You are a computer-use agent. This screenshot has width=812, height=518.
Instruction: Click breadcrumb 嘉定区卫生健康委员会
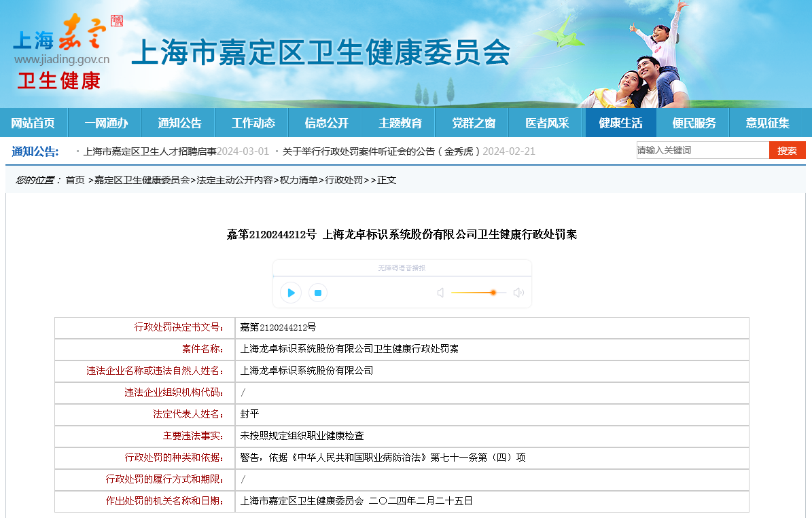142,180
